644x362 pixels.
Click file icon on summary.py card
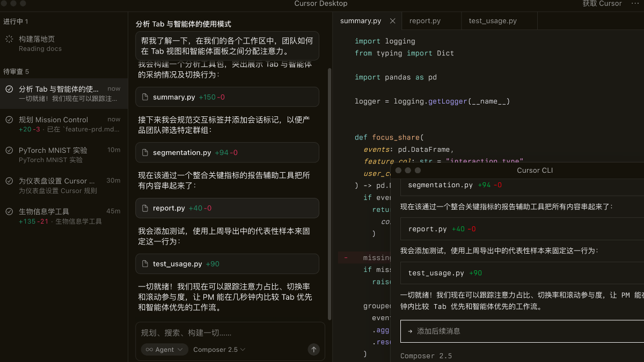[145, 97]
